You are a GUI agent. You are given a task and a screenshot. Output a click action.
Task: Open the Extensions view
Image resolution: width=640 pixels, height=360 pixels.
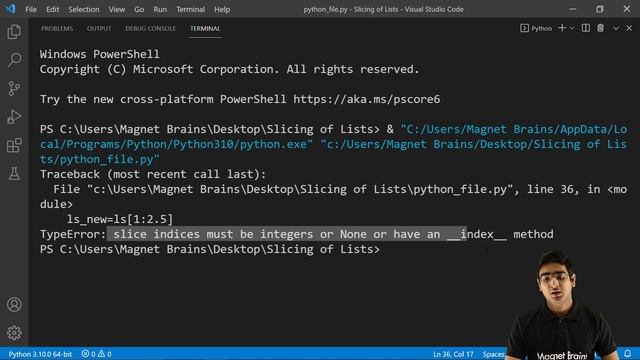(x=14, y=145)
